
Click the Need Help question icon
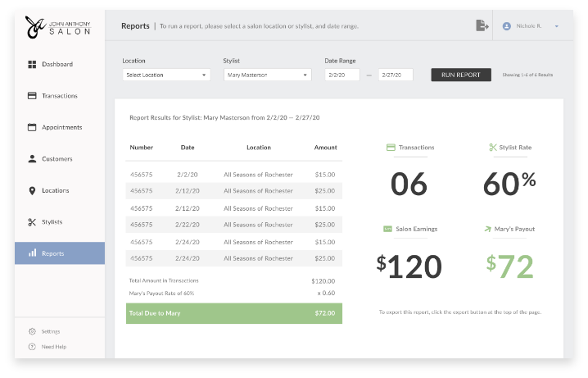32,347
